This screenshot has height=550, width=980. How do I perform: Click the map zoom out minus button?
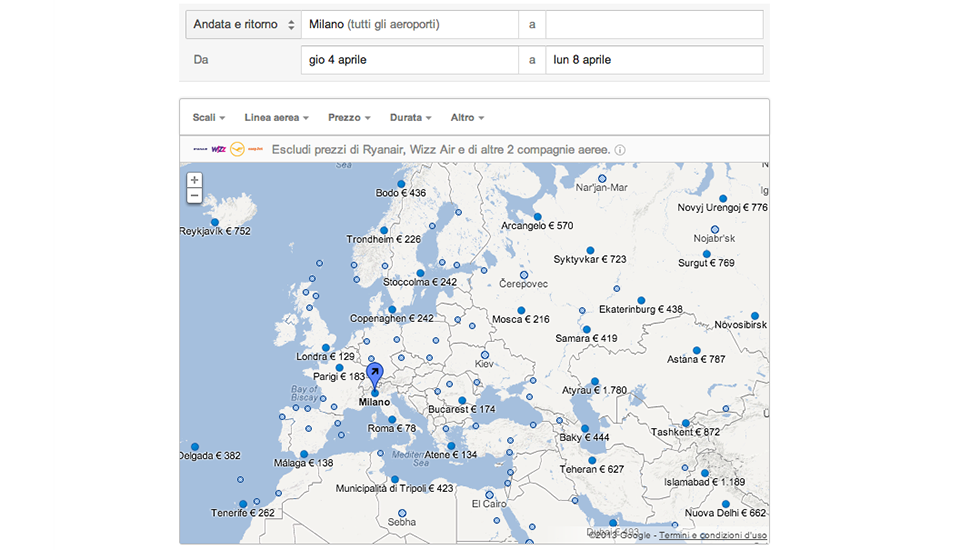click(x=194, y=196)
